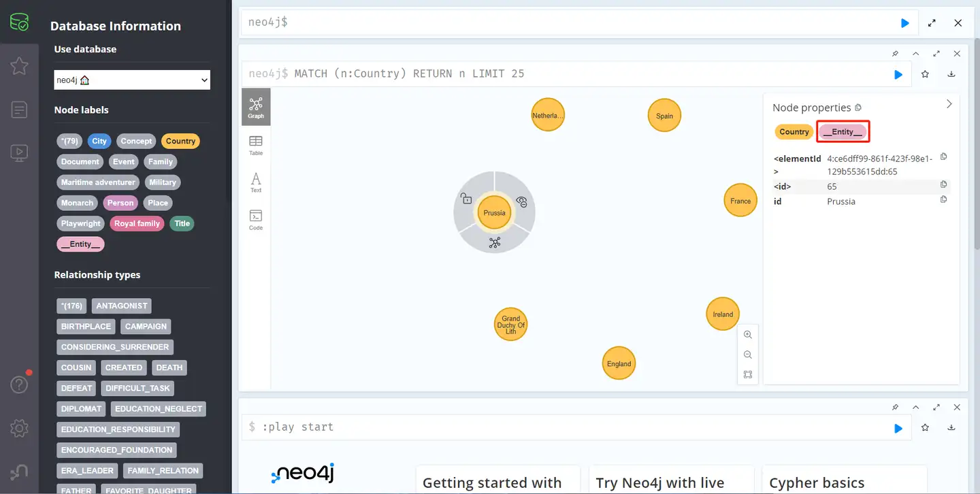Collapse the MATCH Country result frame

coord(915,54)
